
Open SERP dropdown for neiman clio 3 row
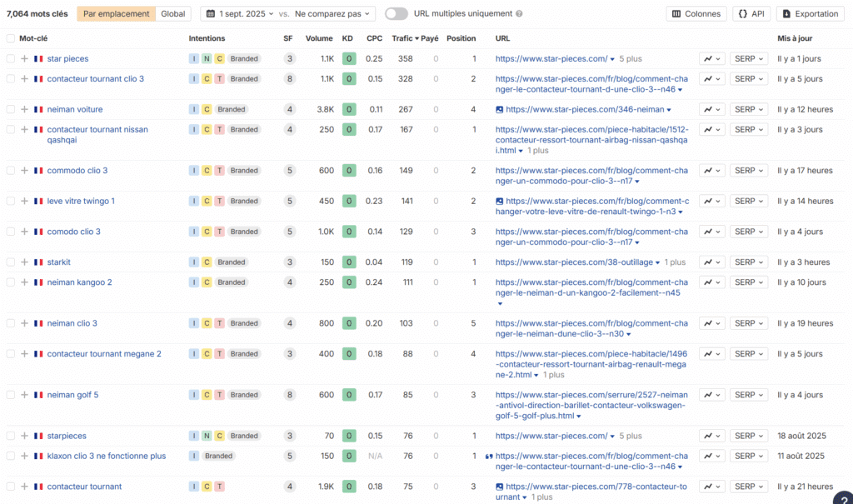pos(749,323)
